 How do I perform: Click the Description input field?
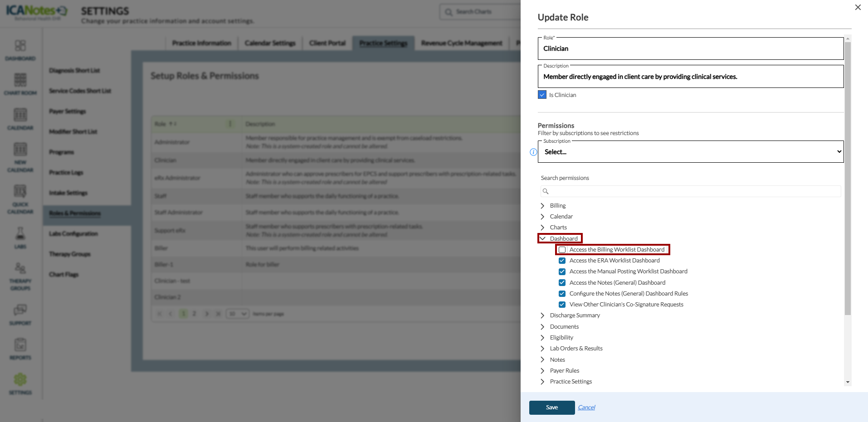point(691,77)
